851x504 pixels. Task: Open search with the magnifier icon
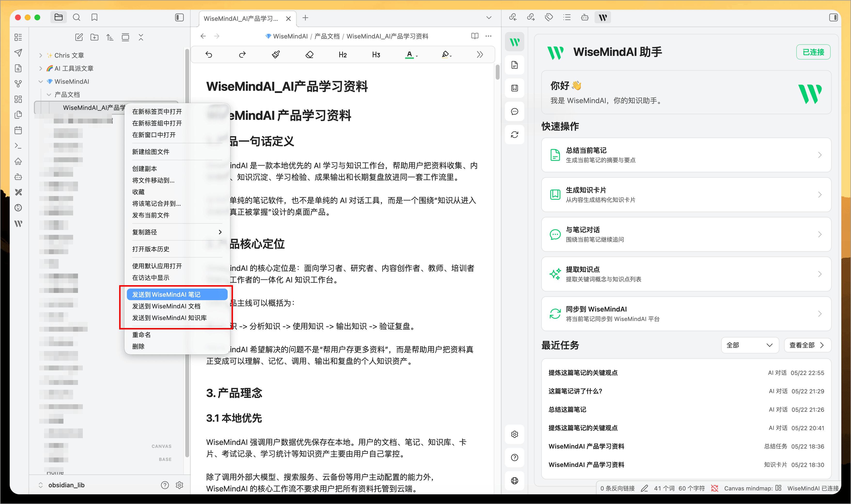[77, 17]
